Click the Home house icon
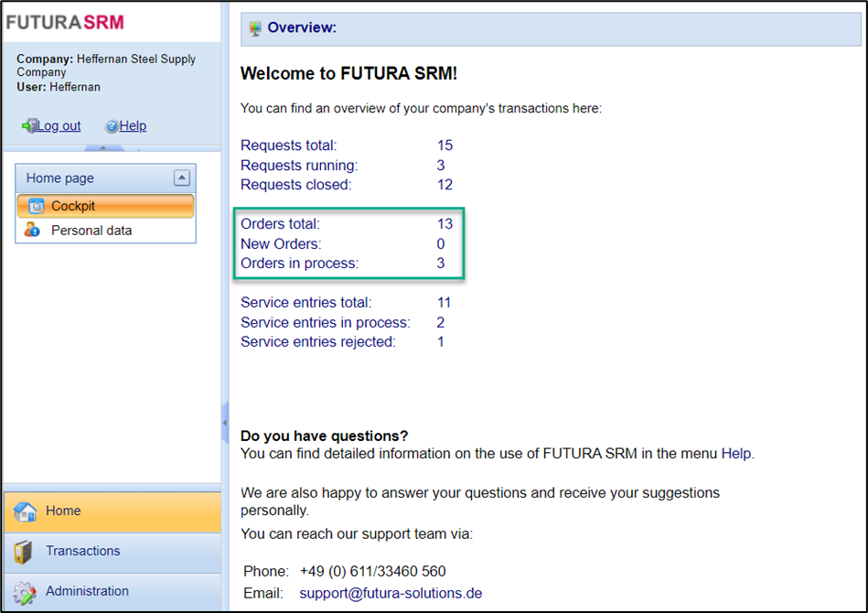Image resolution: width=868 pixels, height=613 pixels. (x=25, y=511)
